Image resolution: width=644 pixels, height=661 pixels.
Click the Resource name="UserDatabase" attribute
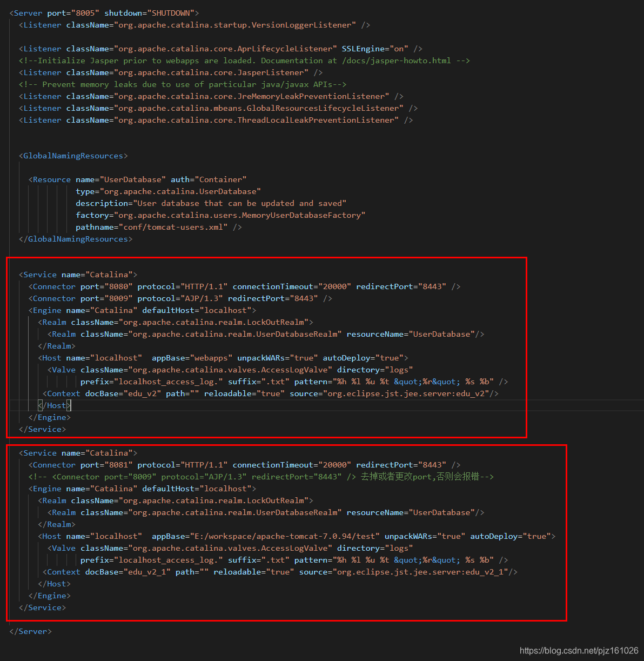tap(121, 179)
